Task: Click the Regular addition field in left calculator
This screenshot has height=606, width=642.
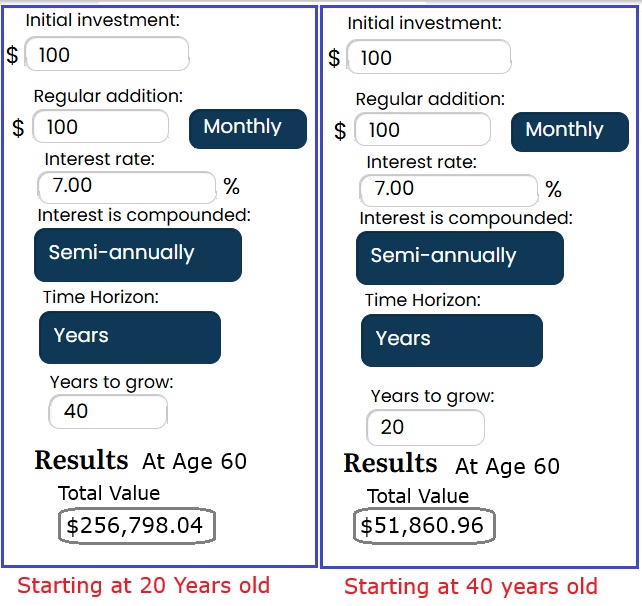Action: (100, 127)
